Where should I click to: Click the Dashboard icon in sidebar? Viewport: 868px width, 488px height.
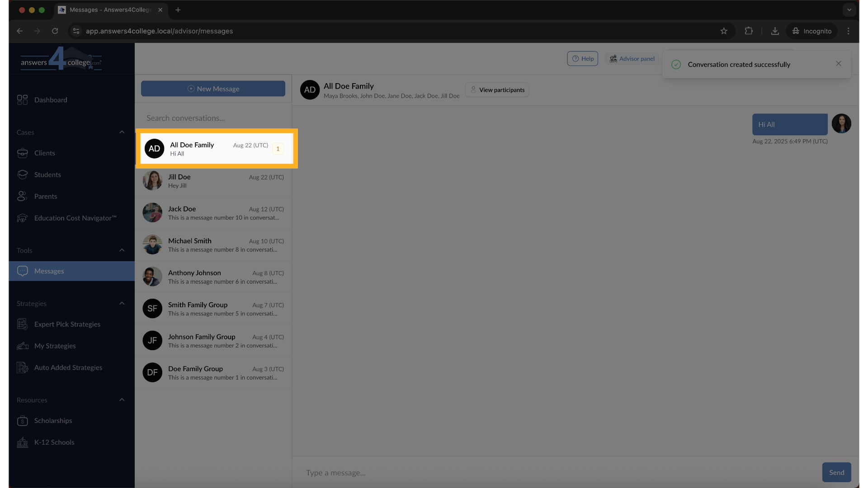point(22,100)
